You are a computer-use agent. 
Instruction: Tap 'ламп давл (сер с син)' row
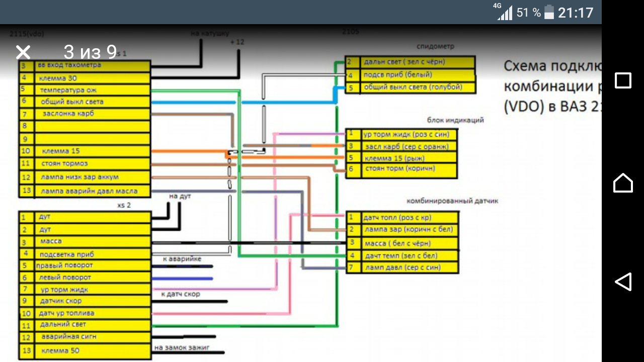402,267
